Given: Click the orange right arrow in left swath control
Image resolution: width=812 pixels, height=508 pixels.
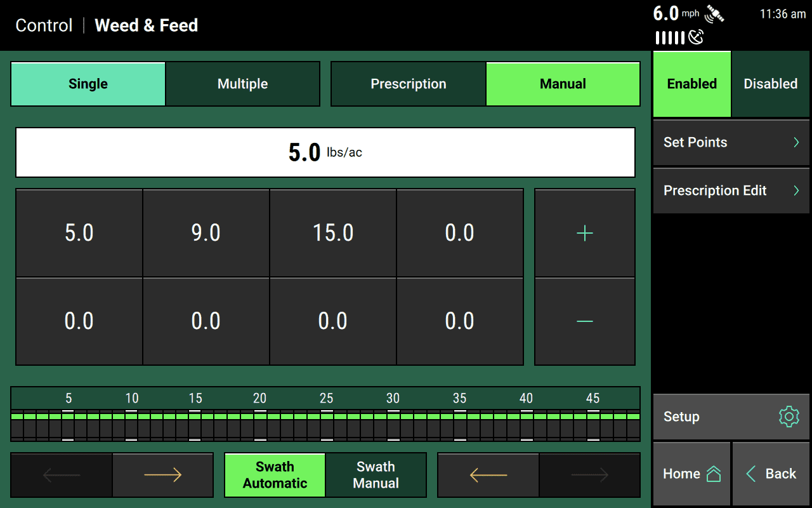Looking at the screenshot, I should pos(163,475).
